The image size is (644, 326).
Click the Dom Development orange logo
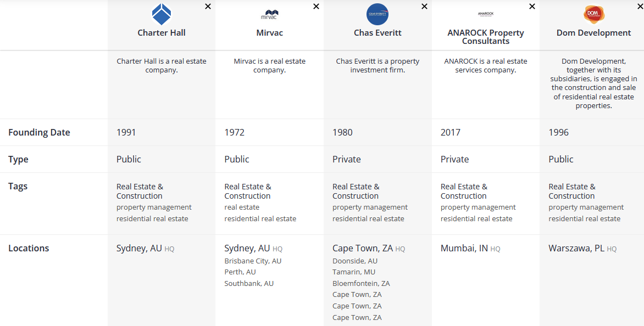coord(593,14)
